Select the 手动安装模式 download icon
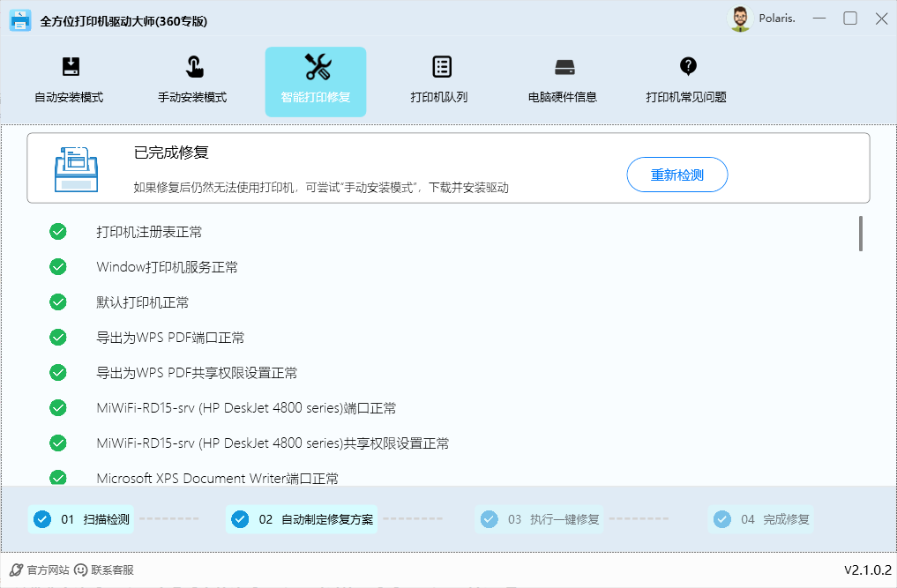 tap(193, 67)
